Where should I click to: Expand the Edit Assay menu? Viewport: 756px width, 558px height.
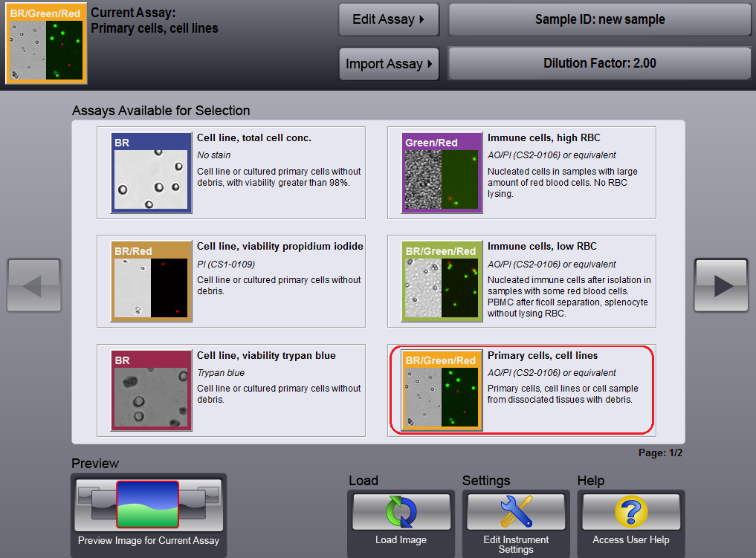click(x=389, y=19)
